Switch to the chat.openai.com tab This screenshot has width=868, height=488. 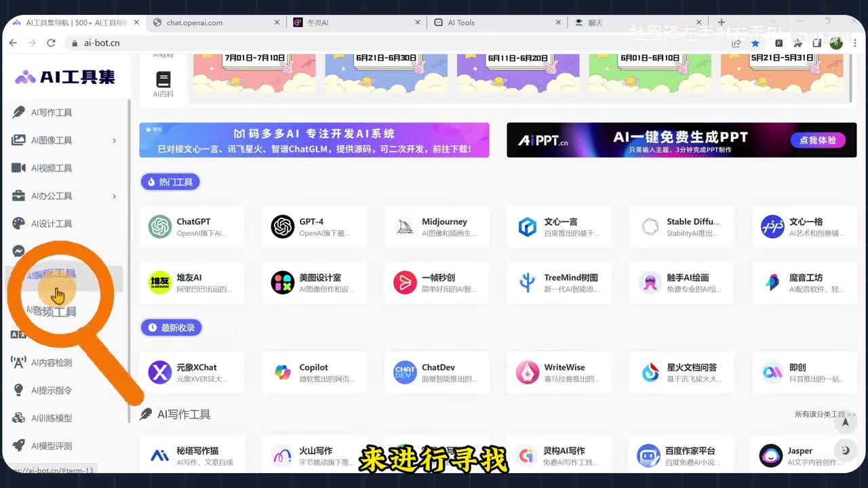[214, 22]
